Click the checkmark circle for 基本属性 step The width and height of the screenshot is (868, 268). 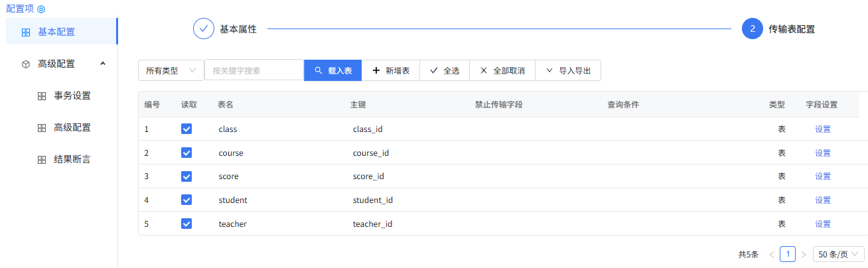pyautogui.click(x=204, y=29)
